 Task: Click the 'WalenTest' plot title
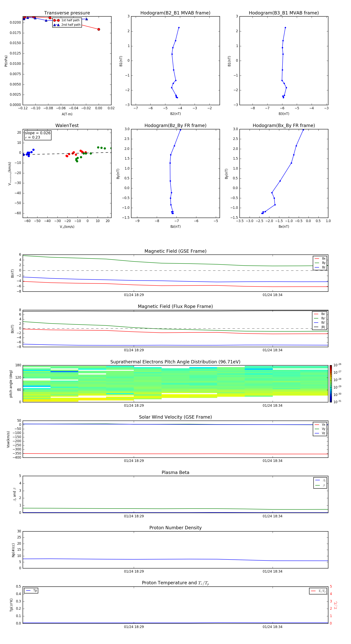click(67, 125)
